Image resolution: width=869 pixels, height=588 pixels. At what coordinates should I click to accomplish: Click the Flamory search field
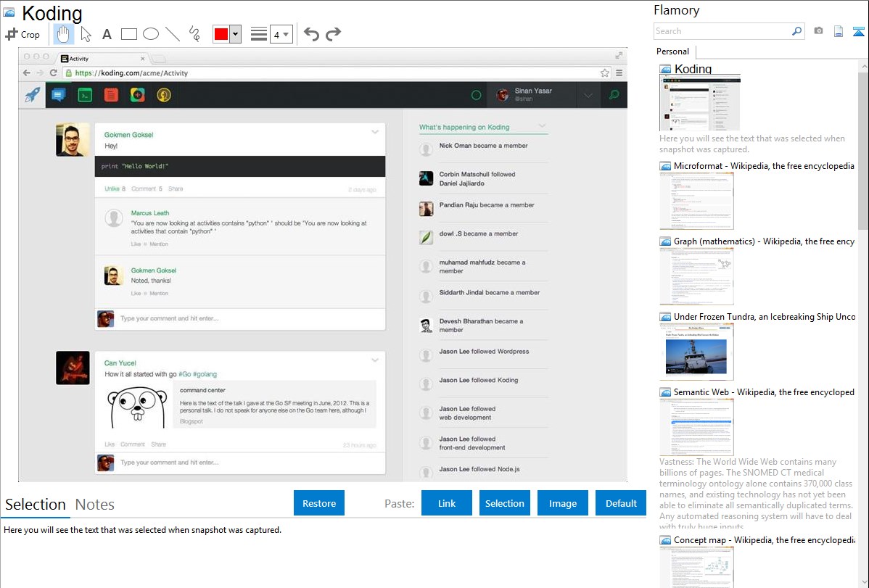click(722, 31)
